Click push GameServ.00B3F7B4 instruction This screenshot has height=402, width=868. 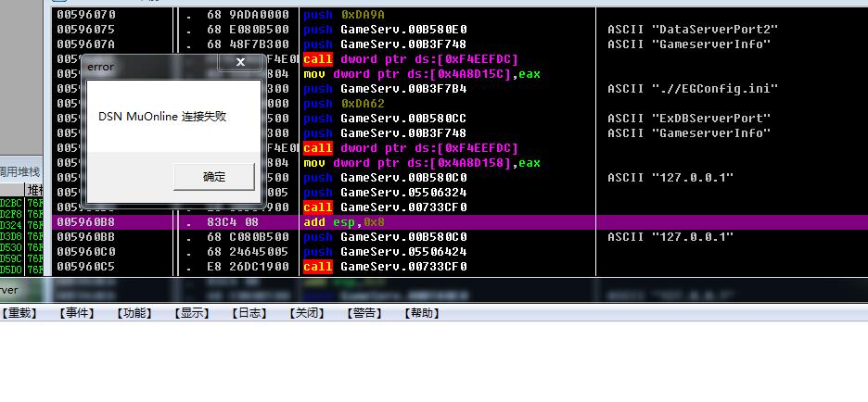point(385,89)
